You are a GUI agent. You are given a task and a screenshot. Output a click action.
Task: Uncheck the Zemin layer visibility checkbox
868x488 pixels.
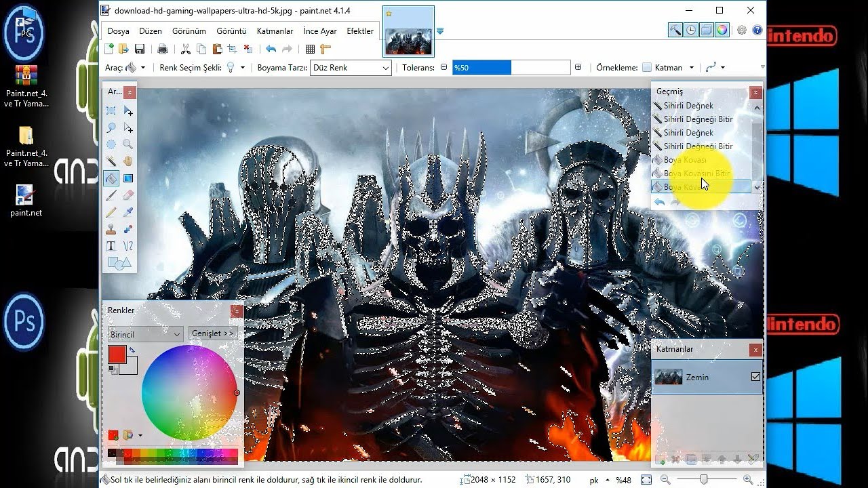coord(755,377)
